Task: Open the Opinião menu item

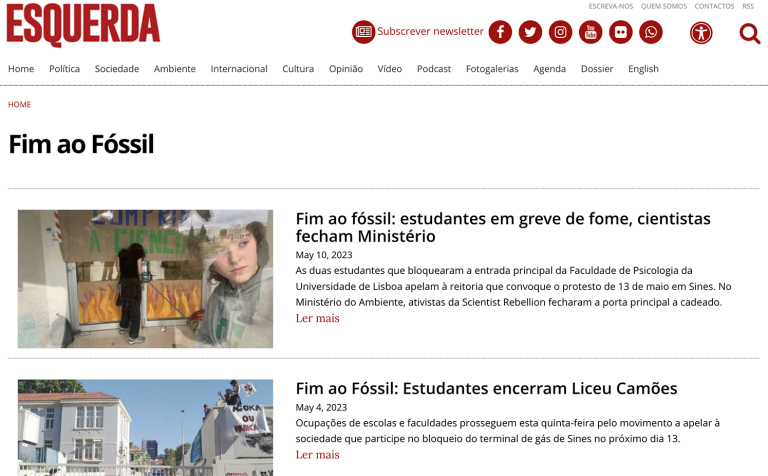Action: tap(346, 69)
